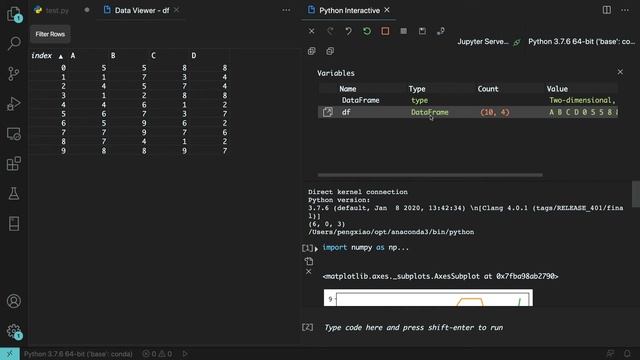Open errors and warnings count in status bar
Screen dimensions: 640x360
pyautogui.click(x=157, y=354)
